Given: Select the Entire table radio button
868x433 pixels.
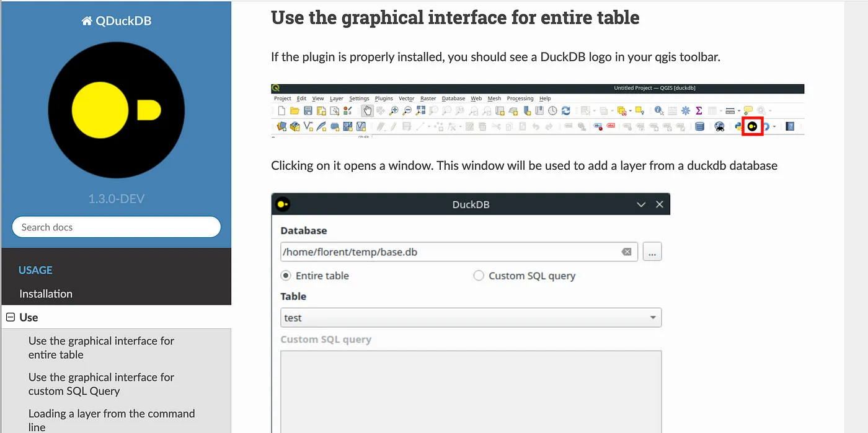Looking at the screenshot, I should point(286,276).
